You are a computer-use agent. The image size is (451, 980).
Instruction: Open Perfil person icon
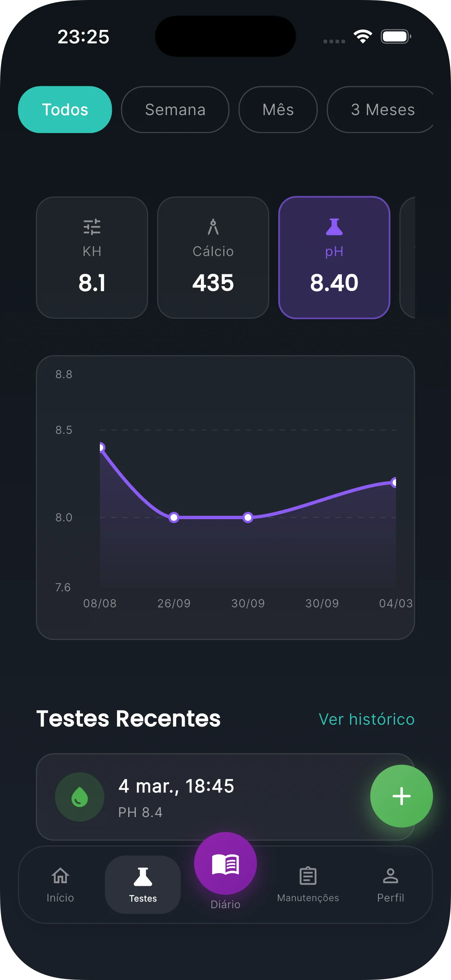coord(390,876)
